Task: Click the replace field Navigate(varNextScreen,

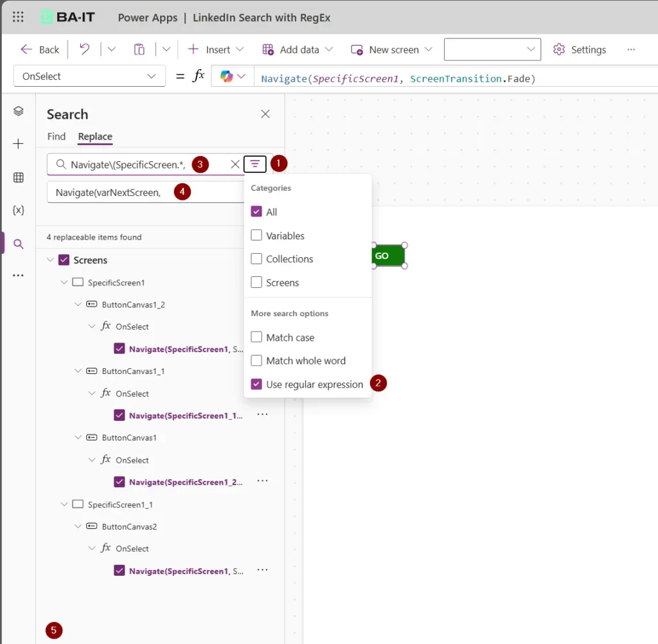Action: (x=145, y=192)
